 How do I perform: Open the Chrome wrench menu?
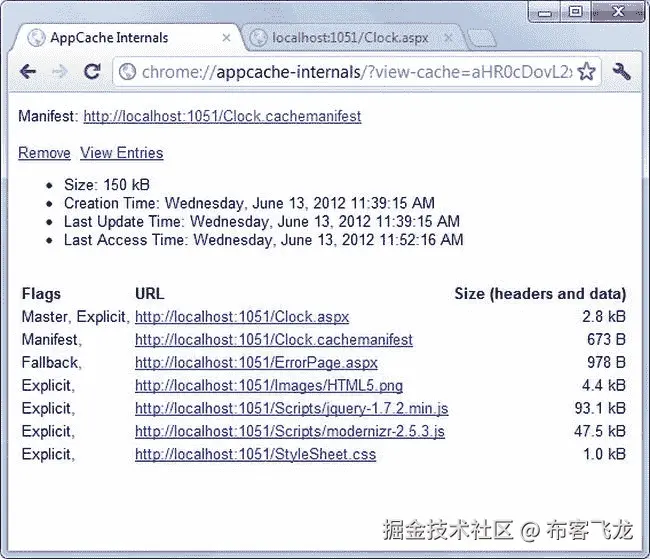click(x=621, y=71)
